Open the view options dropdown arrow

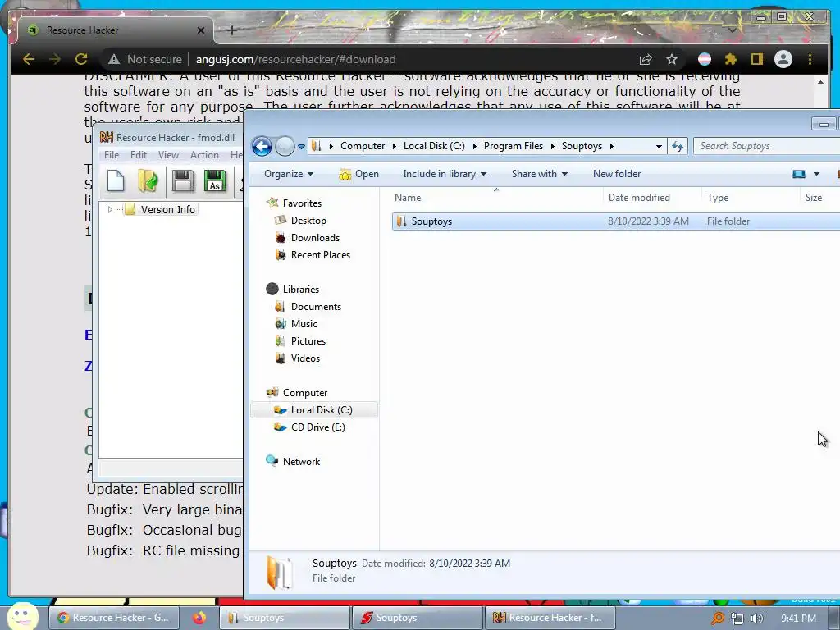coord(816,174)
